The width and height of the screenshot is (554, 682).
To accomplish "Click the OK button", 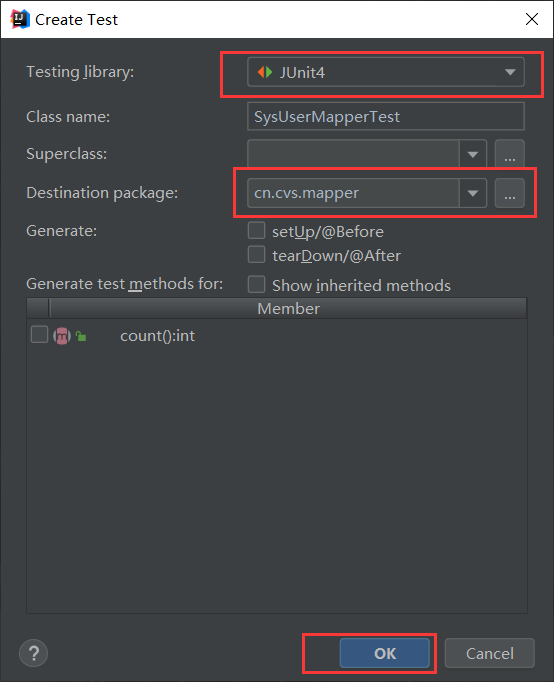I will point(385,653).
